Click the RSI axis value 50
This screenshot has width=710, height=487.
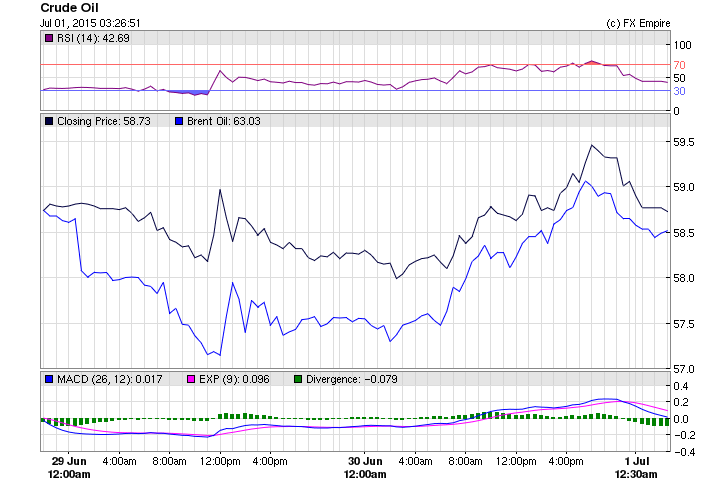[679, 78]
